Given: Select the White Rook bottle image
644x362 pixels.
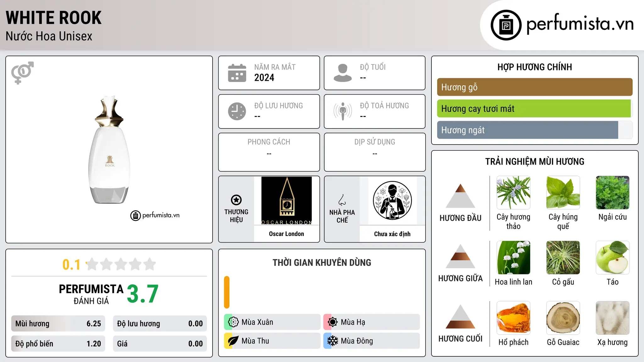Looking at the screenshot, I should 109,150.
